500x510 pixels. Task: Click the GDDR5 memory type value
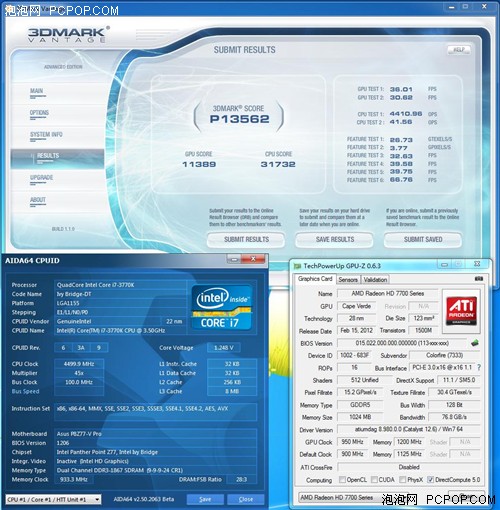coord(360,405)
